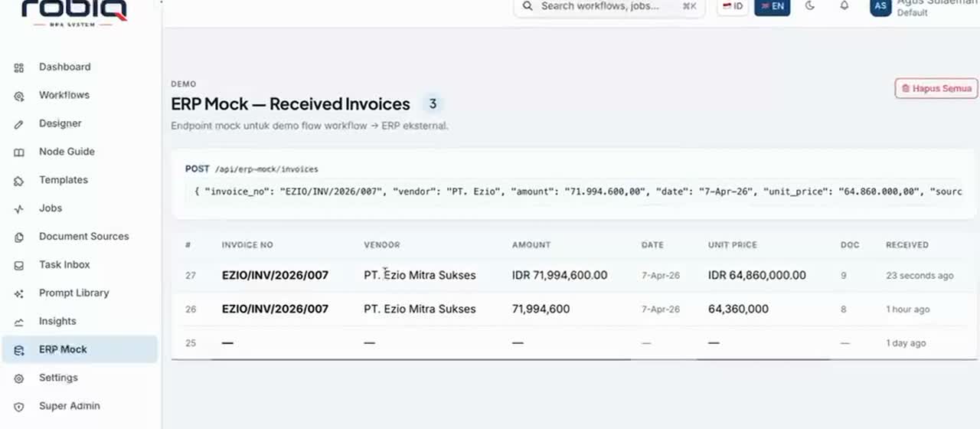
Task: Select invoice EZIO/INV/2026/007 in row 27
Action: click(275, 275)
